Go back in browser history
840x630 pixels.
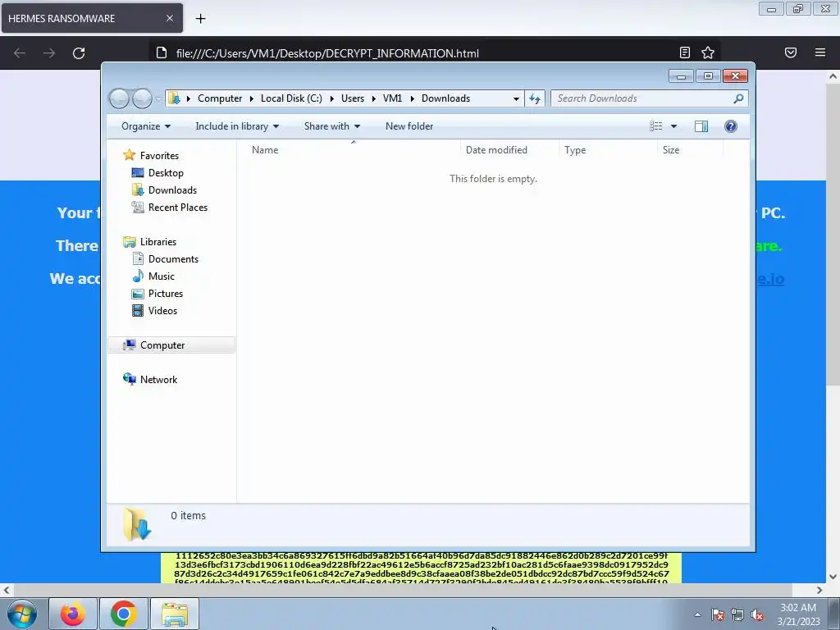tap(20, 53)
